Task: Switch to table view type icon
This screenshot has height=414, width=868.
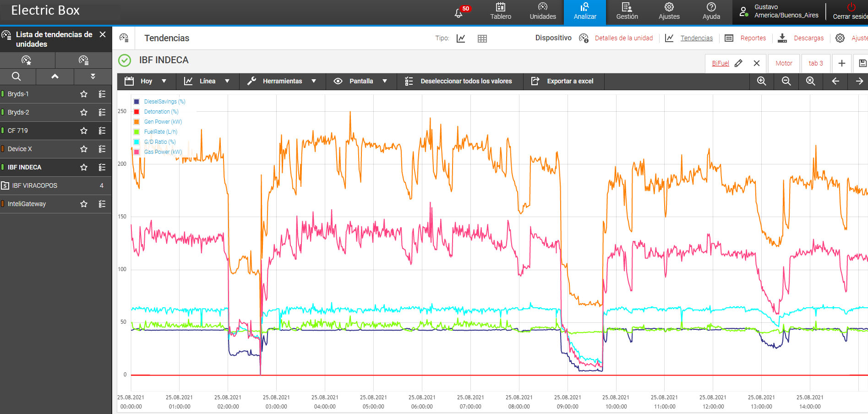Action: [482, 38]
